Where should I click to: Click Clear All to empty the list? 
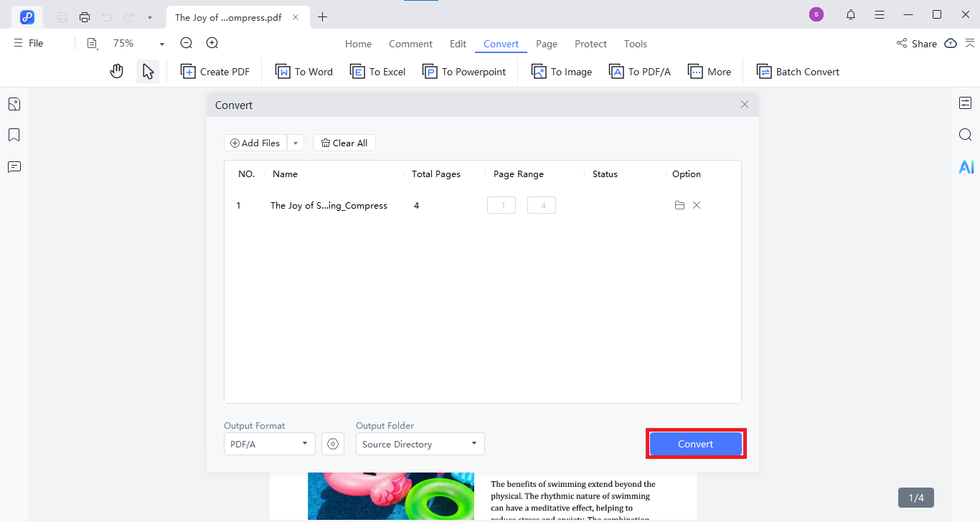344,143
